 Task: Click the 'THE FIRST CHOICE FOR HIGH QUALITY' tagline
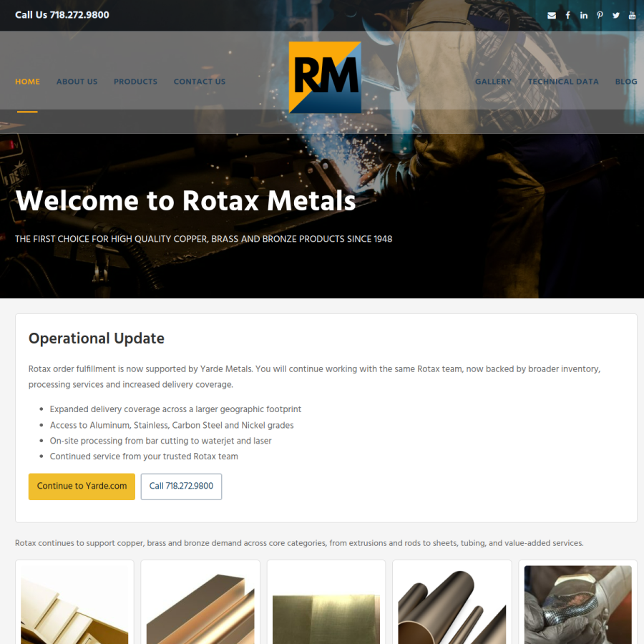(204, 239)
